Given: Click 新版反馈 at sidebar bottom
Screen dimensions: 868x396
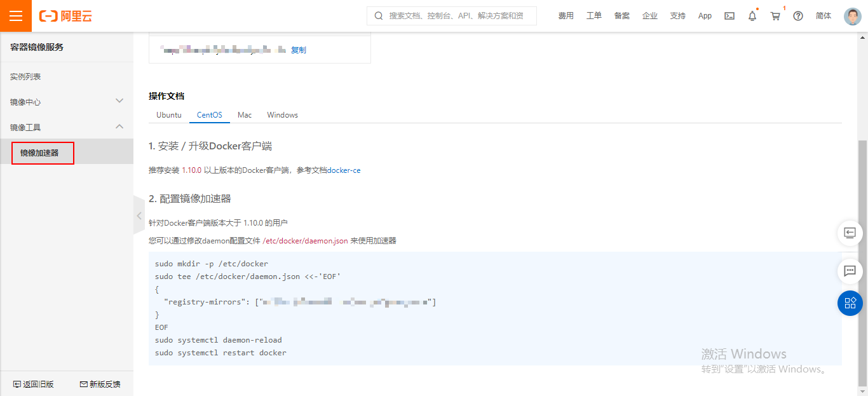Looking at the screenshot, I should point(100,384).
